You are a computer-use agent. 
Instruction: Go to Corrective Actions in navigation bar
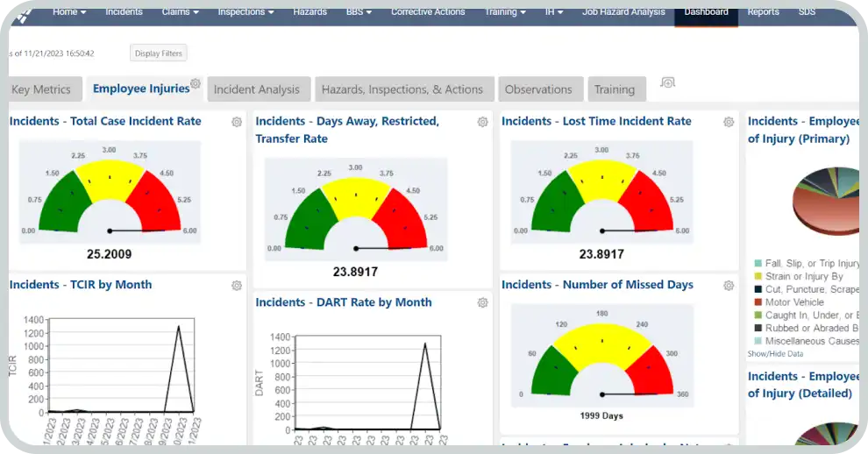[x=429, y=12]
